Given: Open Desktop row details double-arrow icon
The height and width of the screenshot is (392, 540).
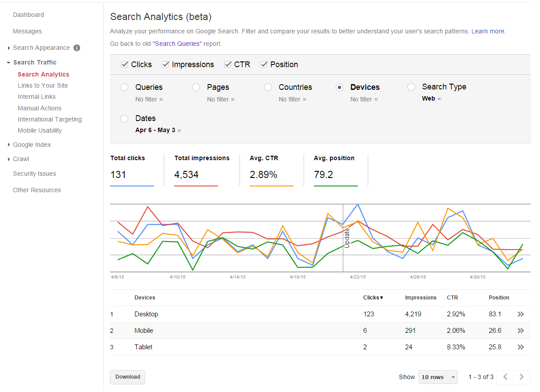Looking at the screenshot, I should pyautogui.click(x=520, y=314).
